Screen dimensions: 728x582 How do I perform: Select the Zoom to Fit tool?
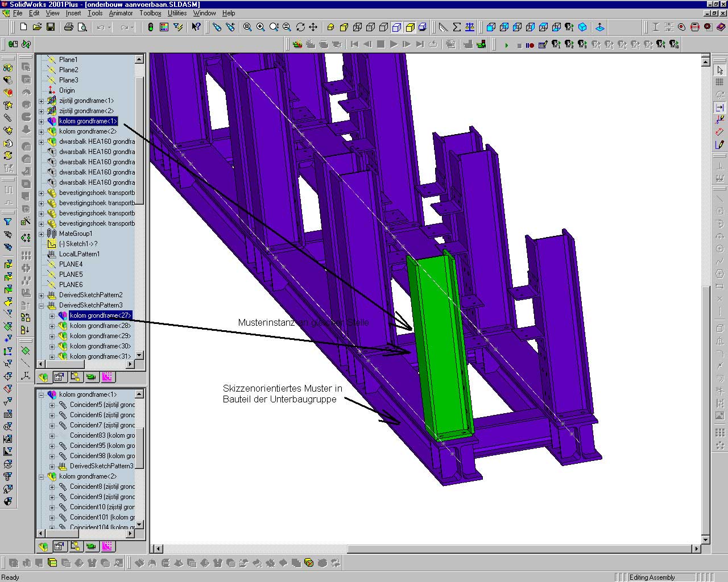coord(247,27)
